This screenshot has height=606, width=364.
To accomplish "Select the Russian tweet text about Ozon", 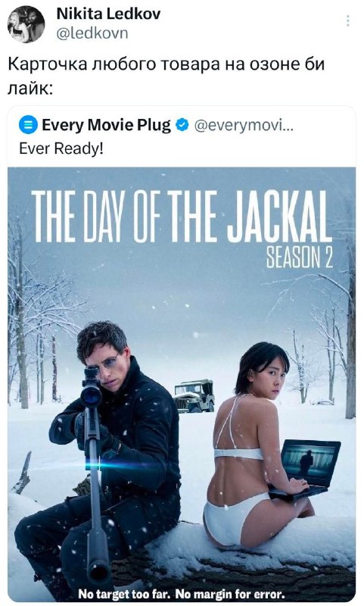I will click(x=166, y=76).
